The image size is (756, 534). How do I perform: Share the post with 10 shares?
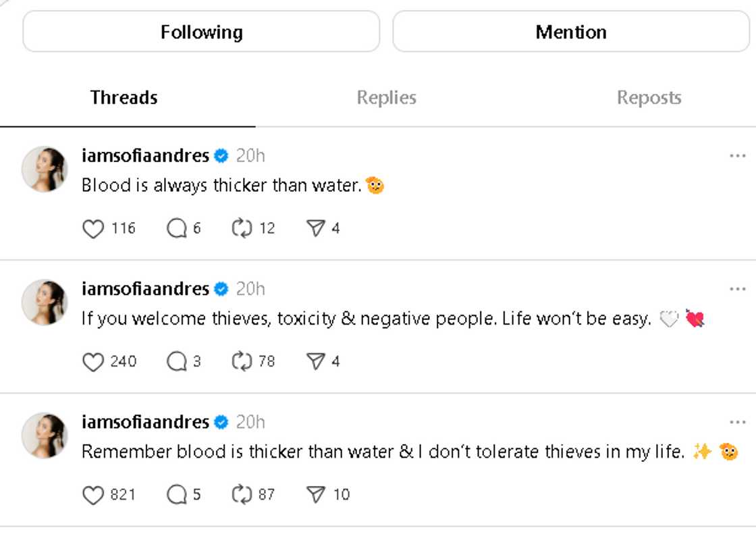click(x=315, y=495)
